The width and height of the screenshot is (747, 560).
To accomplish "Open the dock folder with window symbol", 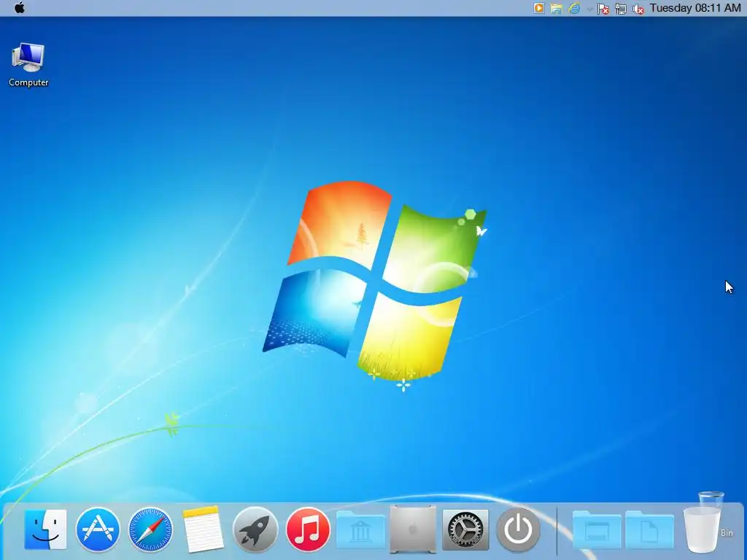I will point(597,529).
